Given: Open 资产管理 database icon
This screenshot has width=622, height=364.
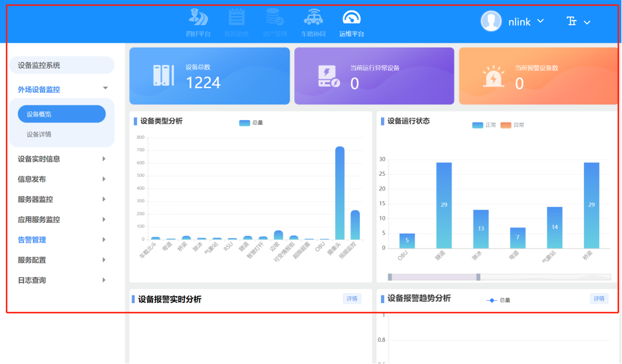Looking at the screenshot, I should pyautogui.click(x=274, y=18).
